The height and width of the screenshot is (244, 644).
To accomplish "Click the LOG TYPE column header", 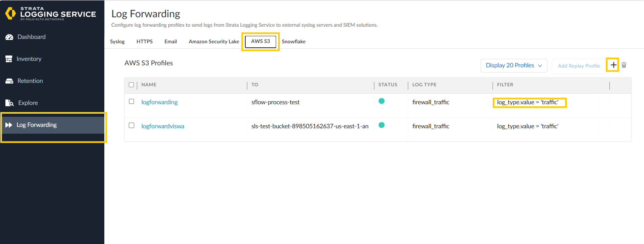I will (424, 85).
